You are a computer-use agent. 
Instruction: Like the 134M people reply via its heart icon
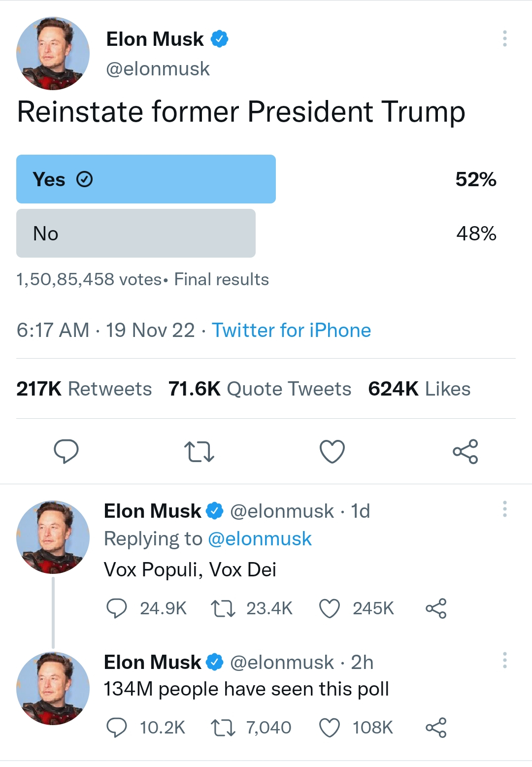[x=331, y=727]
